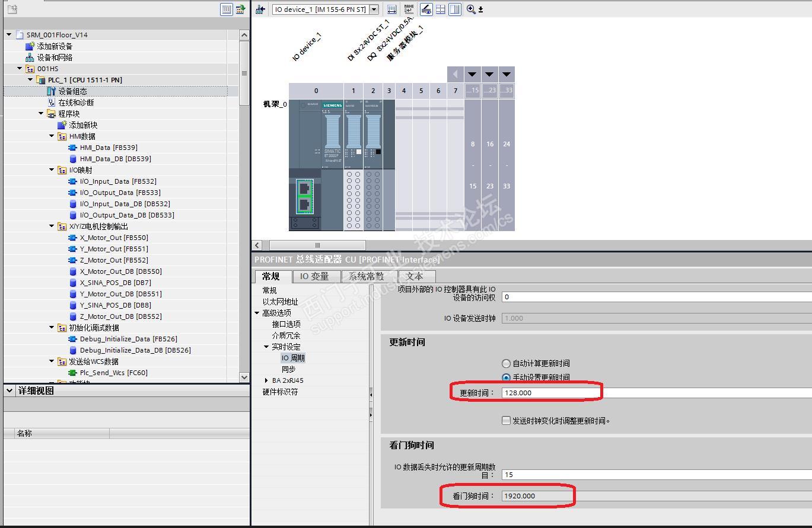Viewport: 812px width, 528px height.
Task: Click the 看门狗时间 field showing 1920.000
Action: coord(657,496)
